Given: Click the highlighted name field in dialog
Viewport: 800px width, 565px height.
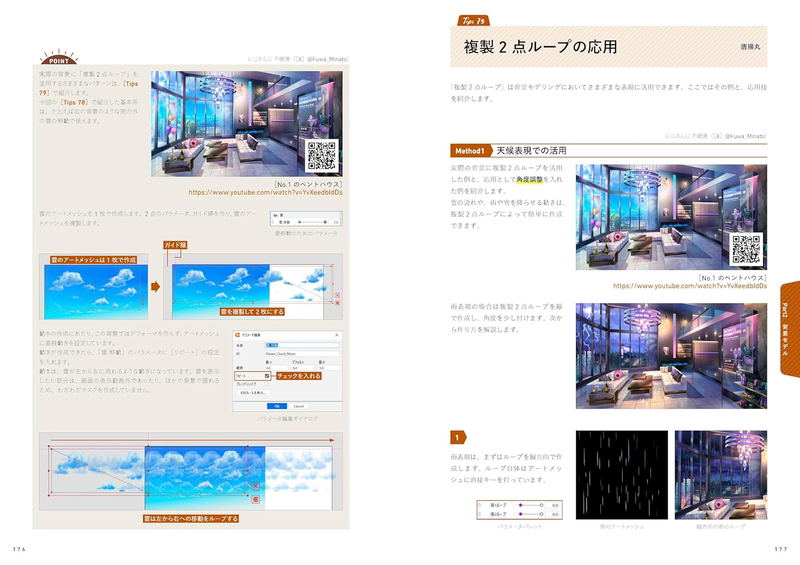Looking at the screenshot, I should (302, 345).
